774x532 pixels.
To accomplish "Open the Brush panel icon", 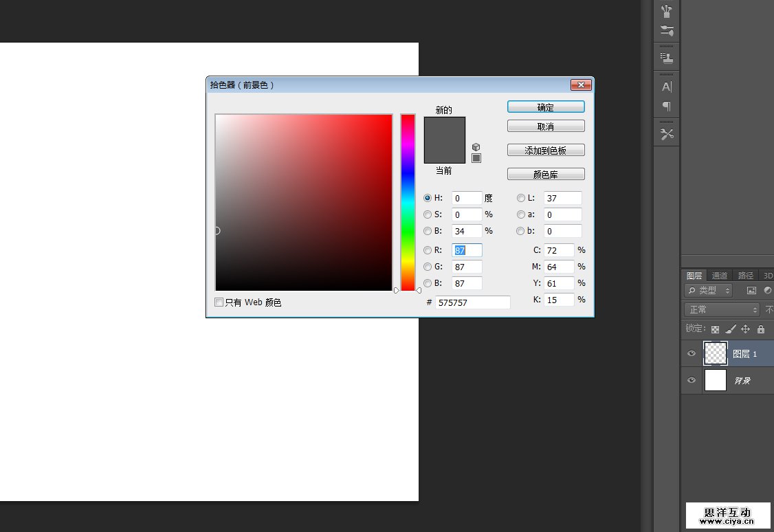I will coord(666,11).
